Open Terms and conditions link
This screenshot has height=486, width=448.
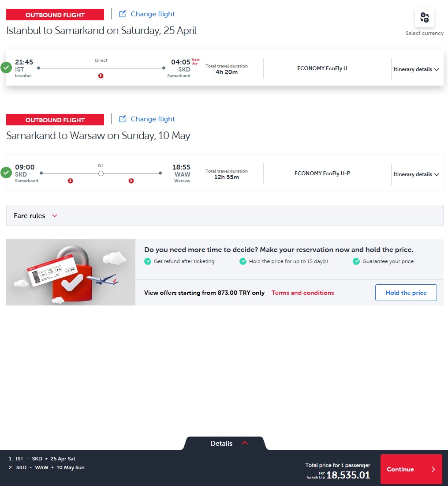[302, 293]
